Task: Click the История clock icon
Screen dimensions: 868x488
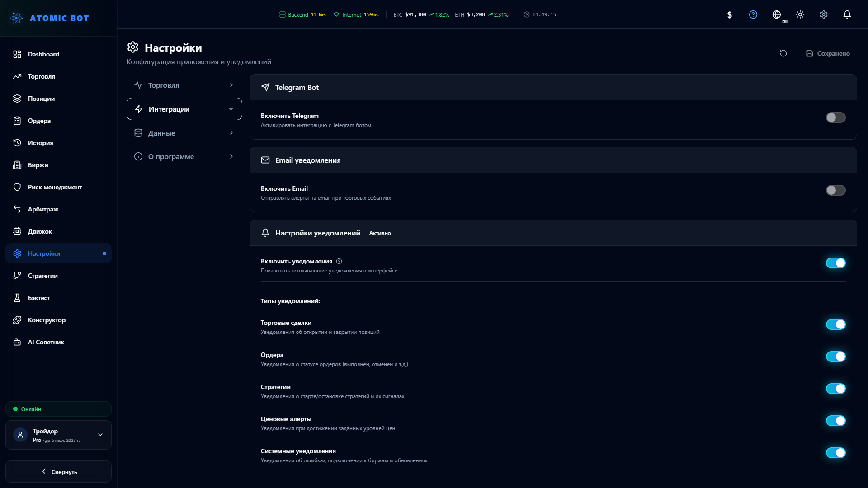Action: tap(17, 143)
